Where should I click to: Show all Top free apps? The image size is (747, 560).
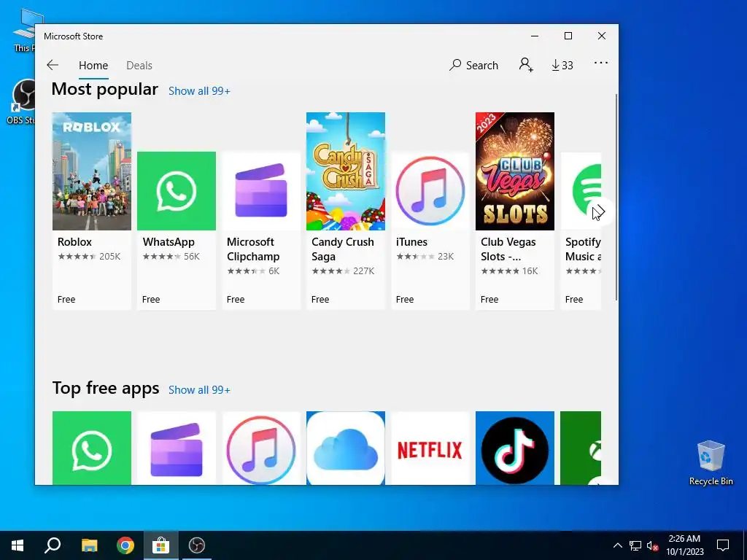click(x=199, y=390)
